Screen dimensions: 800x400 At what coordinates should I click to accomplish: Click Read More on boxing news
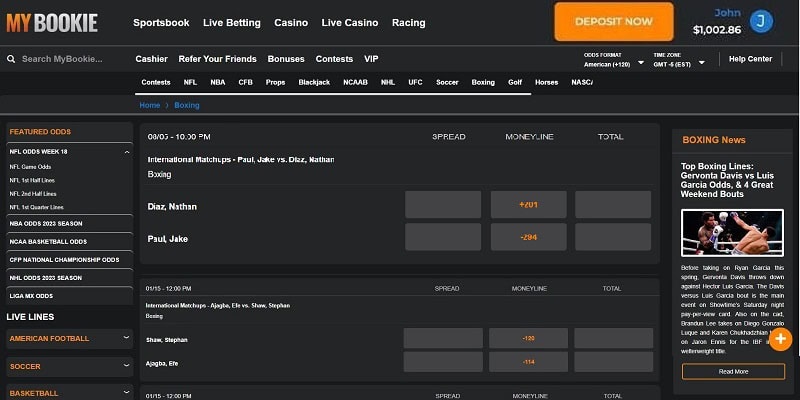pos(733,371)
